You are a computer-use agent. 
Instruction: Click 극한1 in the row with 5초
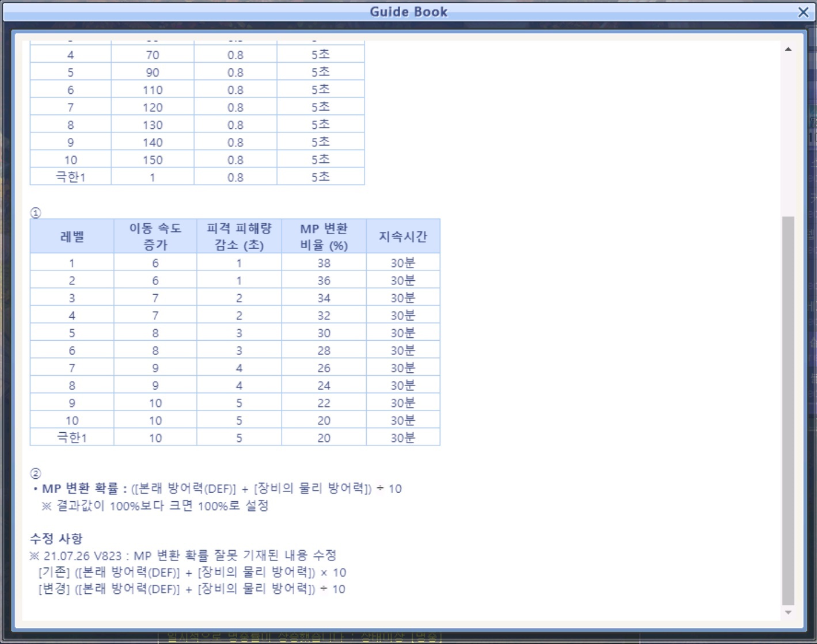coord(71,177)
